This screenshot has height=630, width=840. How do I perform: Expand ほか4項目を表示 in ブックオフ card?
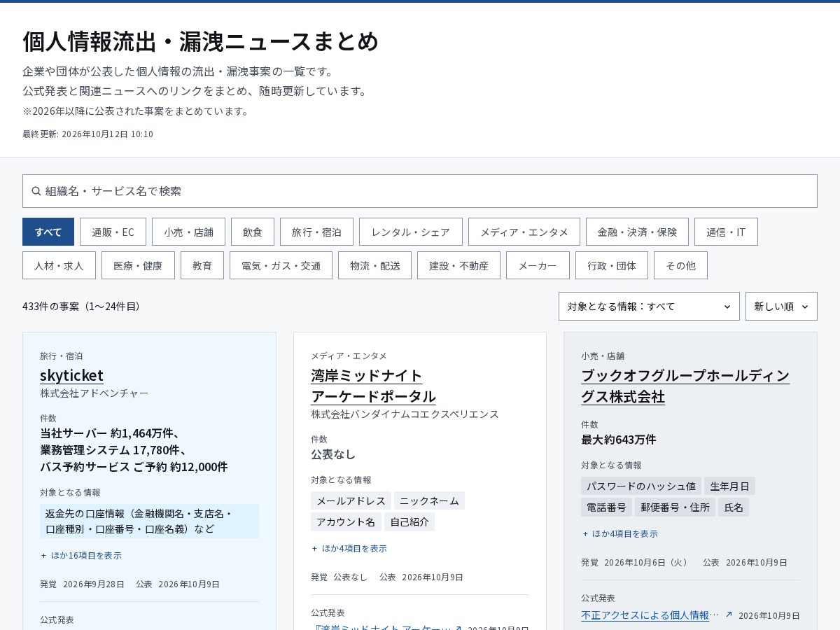(x=620, y=533)
